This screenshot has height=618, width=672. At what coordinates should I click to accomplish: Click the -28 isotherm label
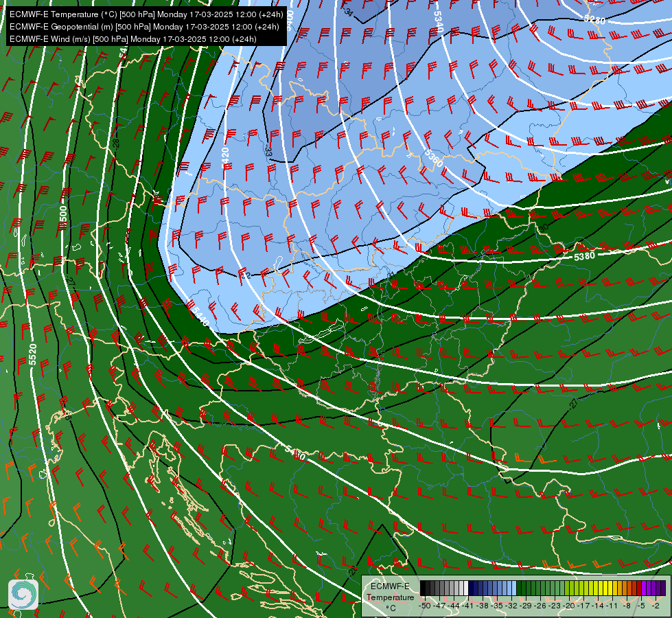(115, 143)
